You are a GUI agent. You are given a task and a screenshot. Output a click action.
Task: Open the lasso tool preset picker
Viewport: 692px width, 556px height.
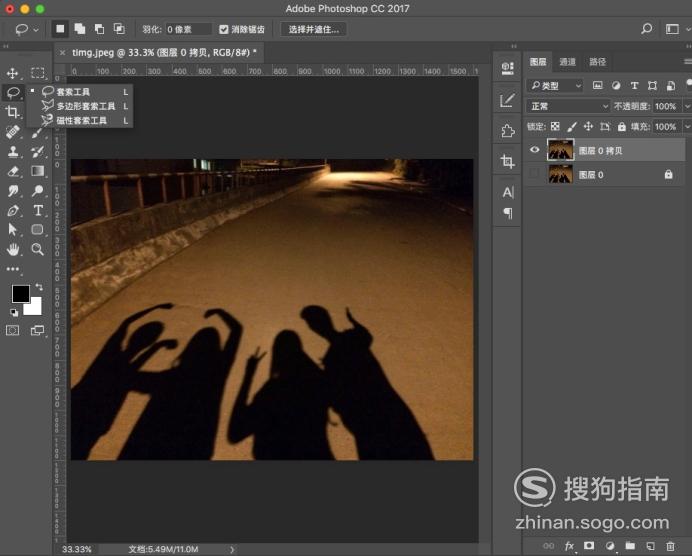pyautogui.click(x=27, y=30)
